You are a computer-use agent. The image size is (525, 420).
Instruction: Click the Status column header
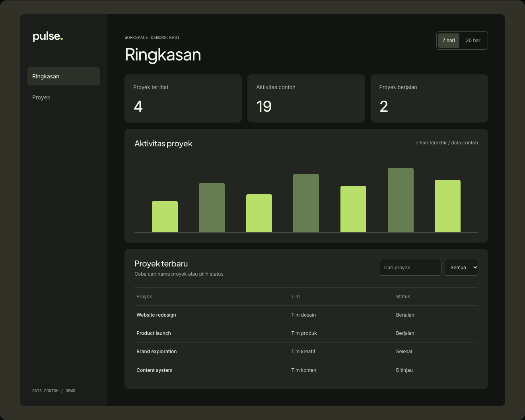(403, 297)
